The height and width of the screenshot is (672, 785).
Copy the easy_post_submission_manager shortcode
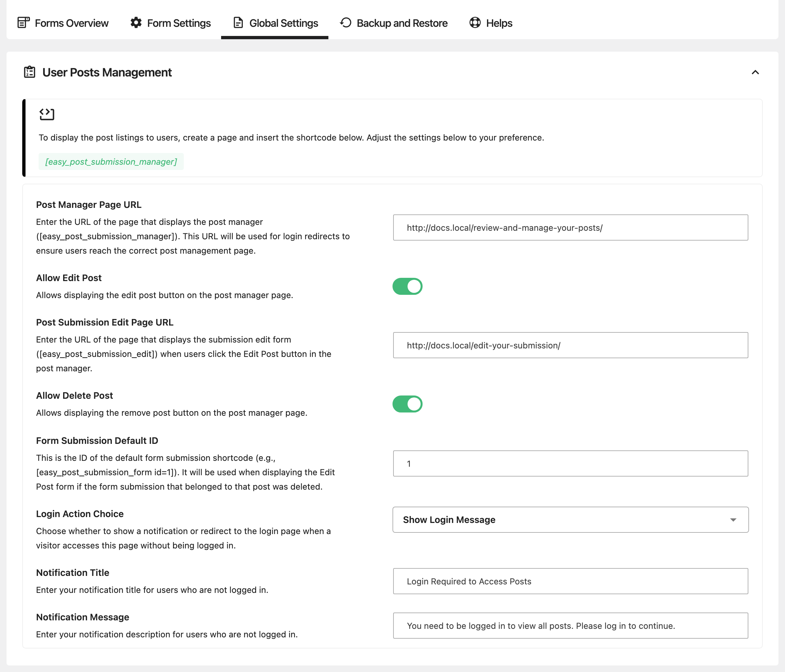[111, 162]
